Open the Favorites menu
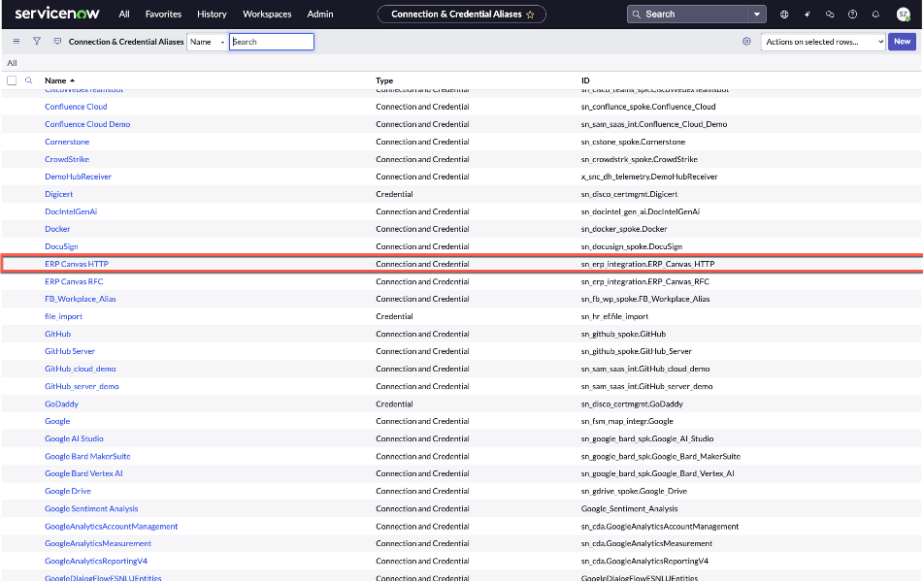 162,15
